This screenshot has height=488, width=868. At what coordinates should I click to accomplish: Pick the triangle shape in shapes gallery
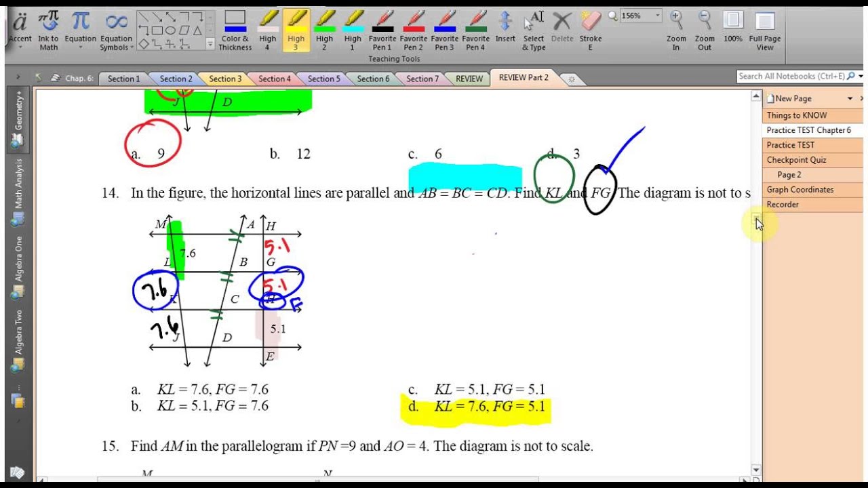click(x=197, y=30)
